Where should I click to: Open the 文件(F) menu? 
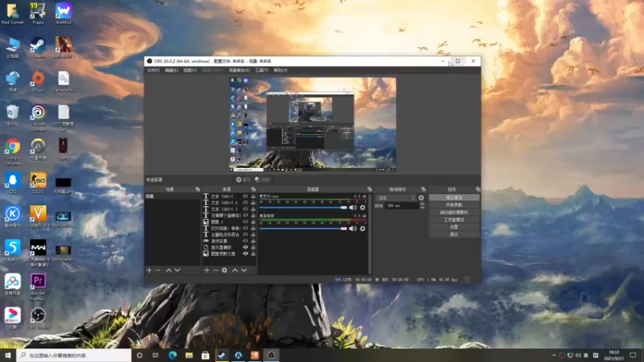pyautogui.click(x=153, y=71)
